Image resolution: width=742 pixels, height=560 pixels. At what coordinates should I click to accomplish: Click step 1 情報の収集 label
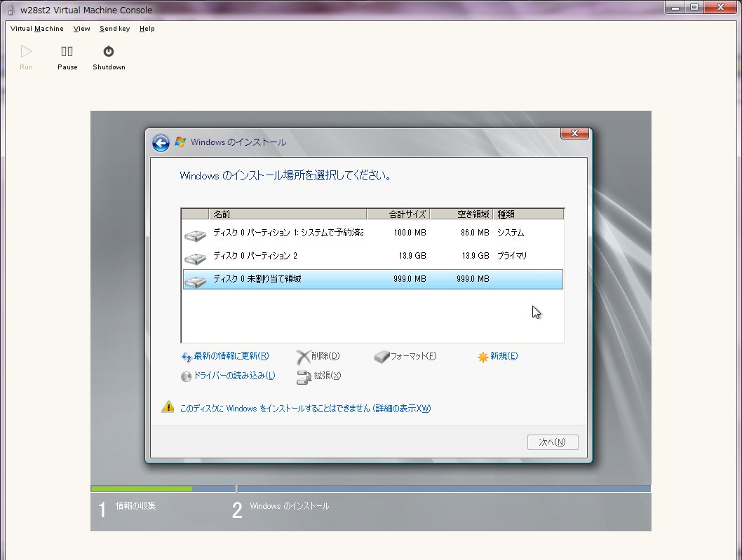click(x=136, y=505)
